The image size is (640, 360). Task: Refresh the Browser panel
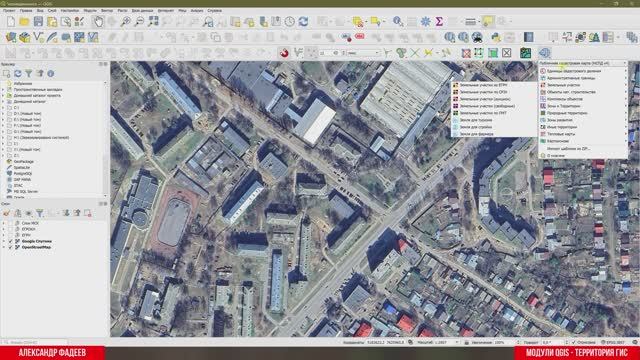pos(18,74)
